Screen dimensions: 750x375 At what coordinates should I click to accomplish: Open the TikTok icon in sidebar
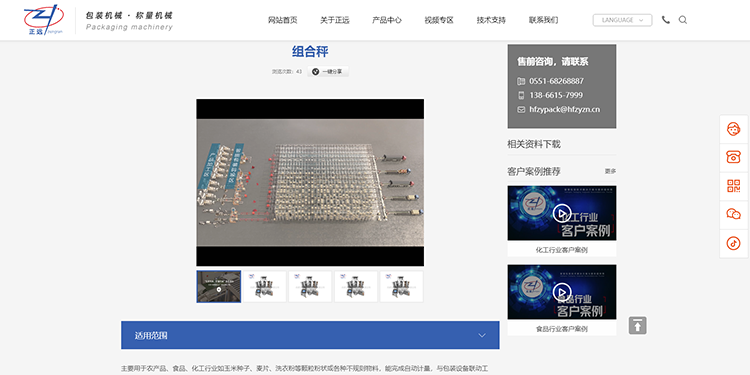[x=733, y=243]
